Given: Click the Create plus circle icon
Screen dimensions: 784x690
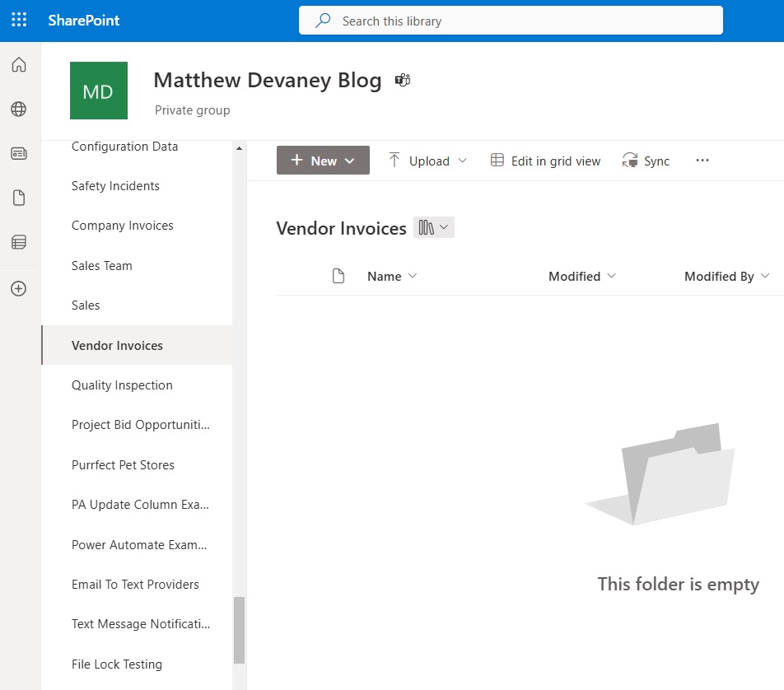Looking at the screenshot, I should tap(19, 288).
